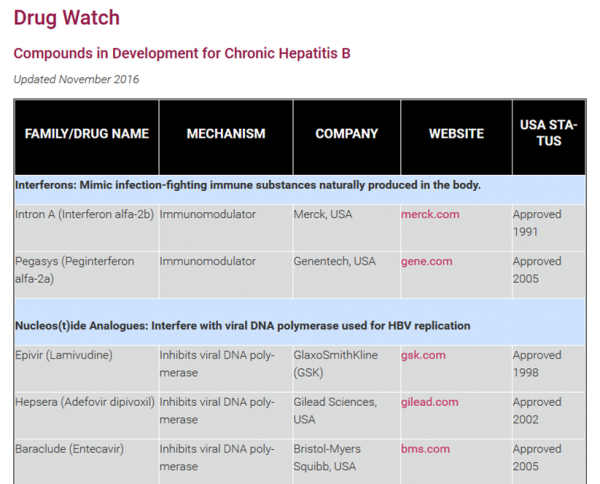
Task: Open the merck.com website link
Action: [430, 214]
